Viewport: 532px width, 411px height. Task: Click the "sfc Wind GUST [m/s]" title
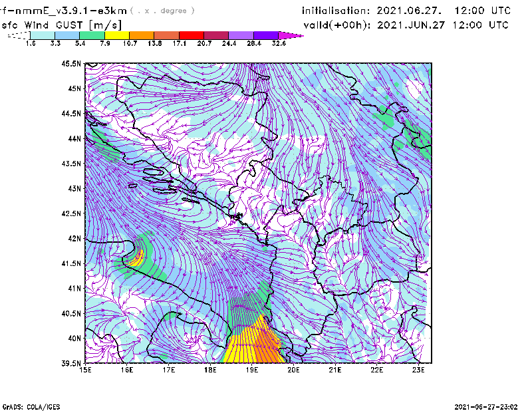coord(61,25)
